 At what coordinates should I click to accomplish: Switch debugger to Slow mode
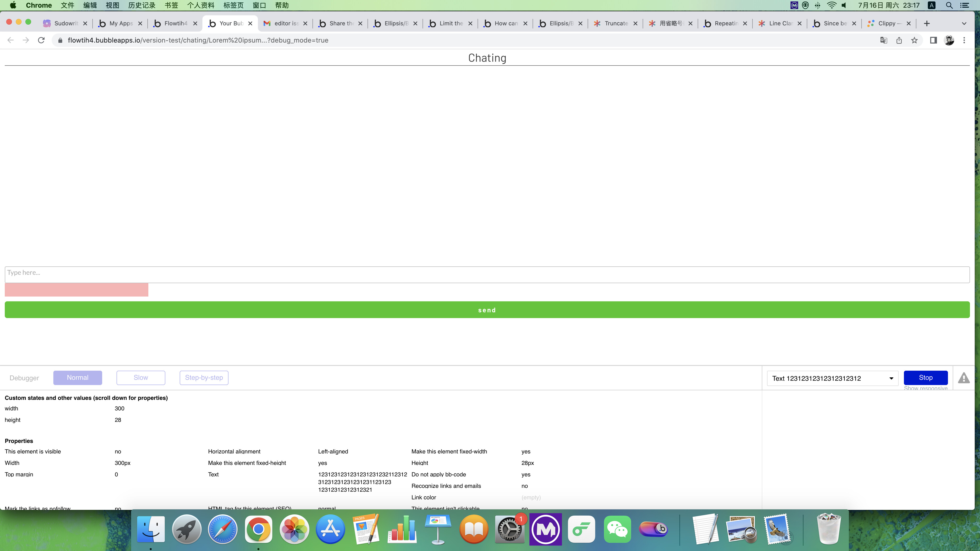click(140, 378)
